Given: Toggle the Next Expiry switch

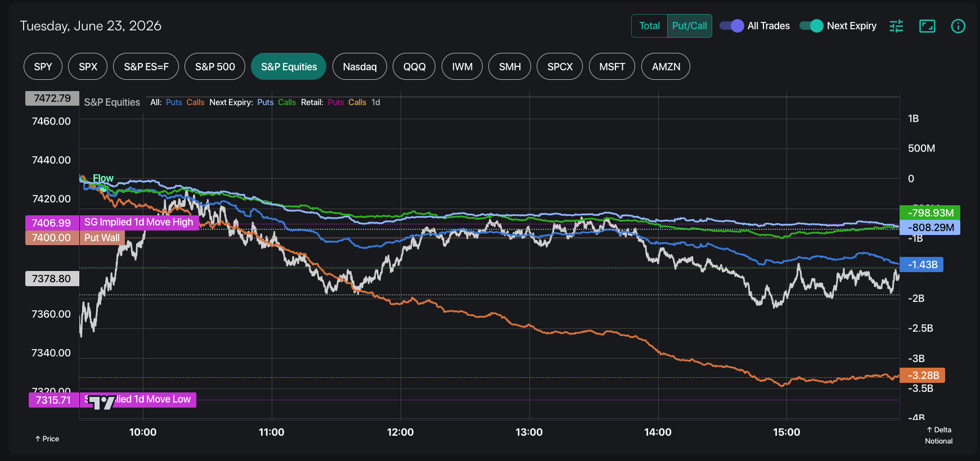Looking at the screenshot, I should (x=811, y=26).
